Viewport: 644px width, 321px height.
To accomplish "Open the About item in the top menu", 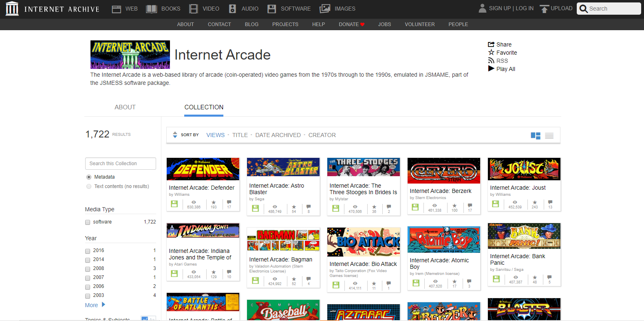I will tap(185, 24).
